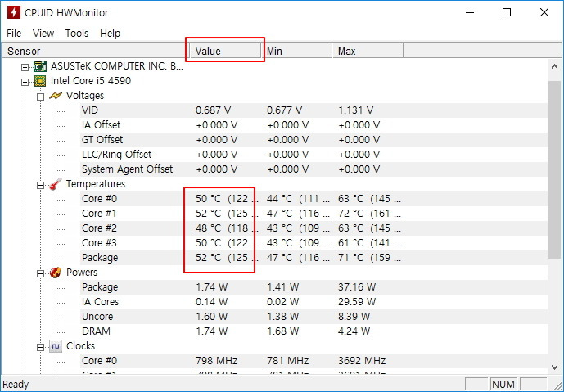
Task: Expand the ASUSTeK COMPUTER INC. node
Action: pos(25,67)
